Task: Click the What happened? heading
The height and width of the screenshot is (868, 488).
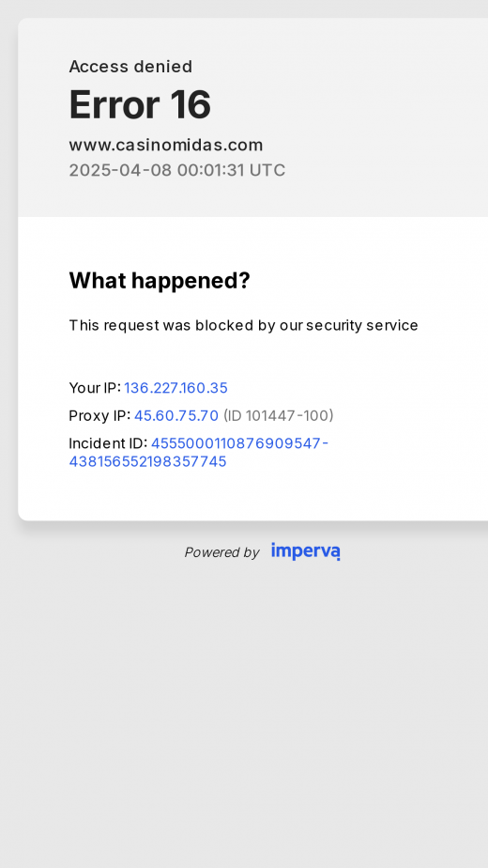Action: [160, 281]
